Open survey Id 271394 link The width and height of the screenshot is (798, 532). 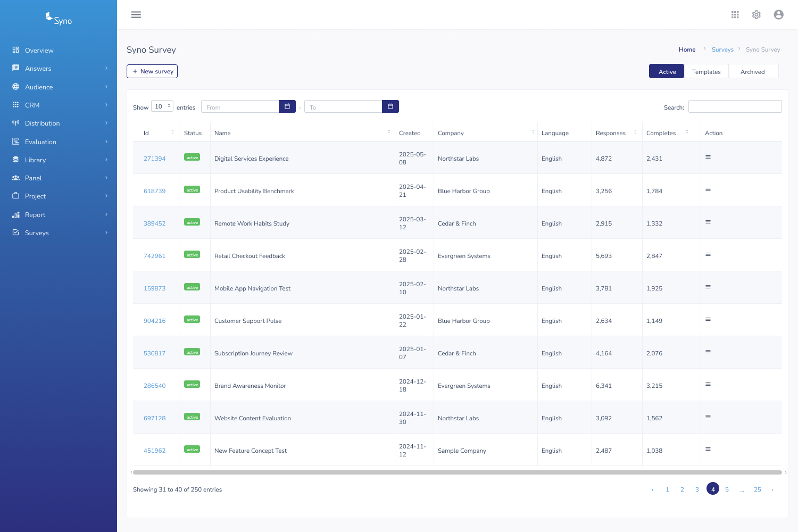154,159
